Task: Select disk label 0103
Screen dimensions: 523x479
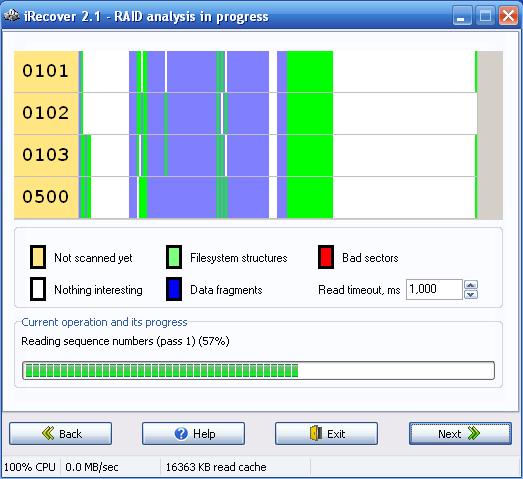Action: (46, 155)
